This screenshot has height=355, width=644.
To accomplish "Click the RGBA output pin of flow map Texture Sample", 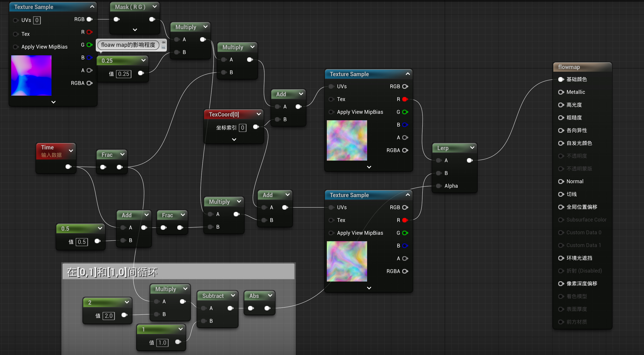I will tap(89, 83).
